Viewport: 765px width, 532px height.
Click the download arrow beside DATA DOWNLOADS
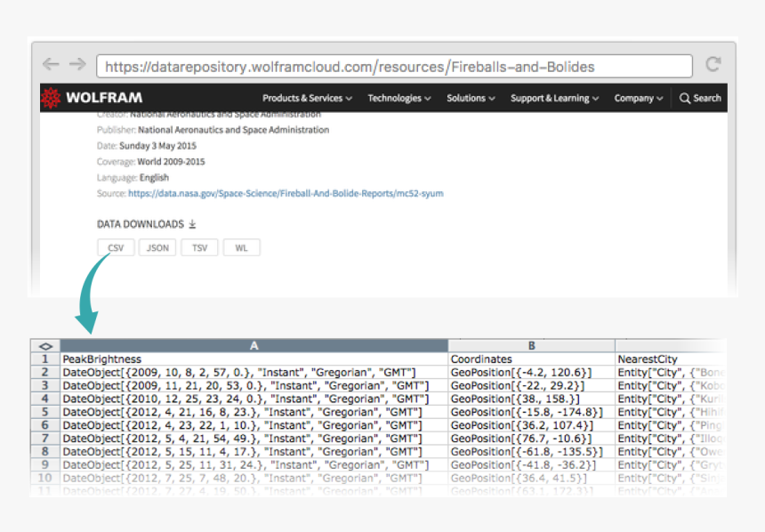pos(192,224)
